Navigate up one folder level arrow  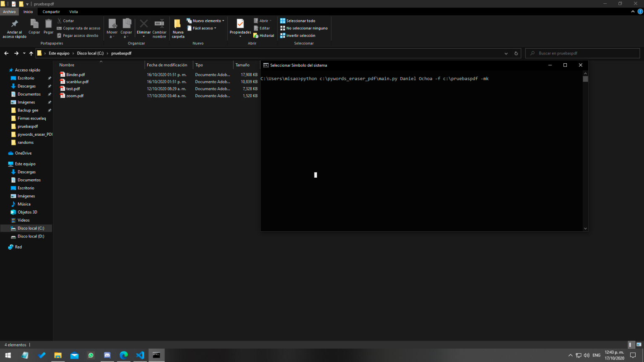[31, 53]
